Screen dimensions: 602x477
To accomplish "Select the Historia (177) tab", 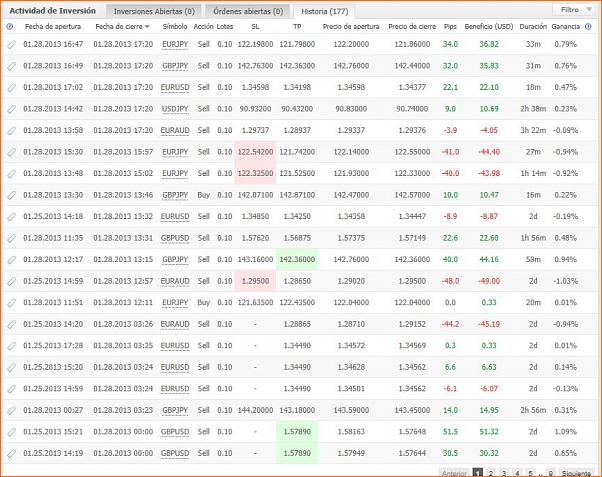I will [x=324, y=12].
